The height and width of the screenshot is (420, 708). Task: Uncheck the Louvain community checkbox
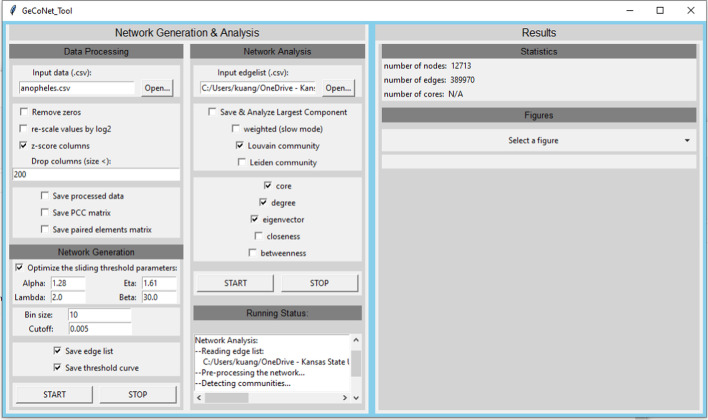241,145
